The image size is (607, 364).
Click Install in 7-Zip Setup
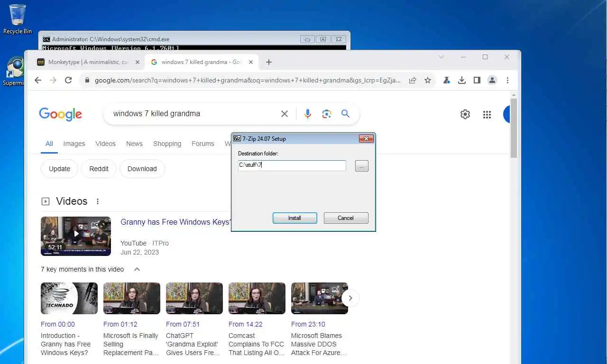294,218
